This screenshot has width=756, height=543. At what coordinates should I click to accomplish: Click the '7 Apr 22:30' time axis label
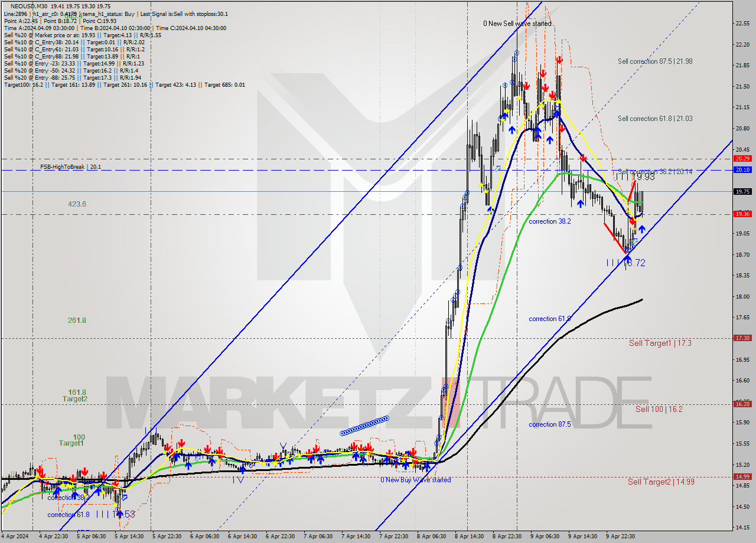tap(393, 537)
